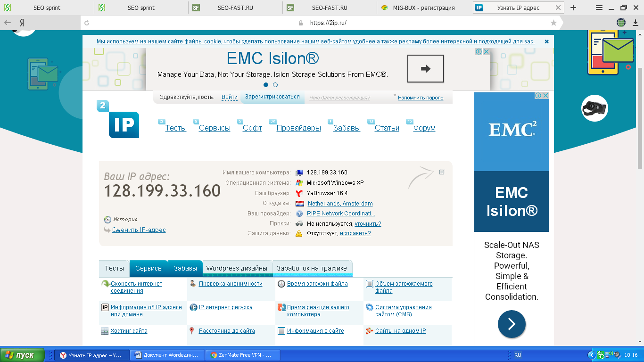Click the server icon beside Хостинг сайта

(x=105, y=331)
